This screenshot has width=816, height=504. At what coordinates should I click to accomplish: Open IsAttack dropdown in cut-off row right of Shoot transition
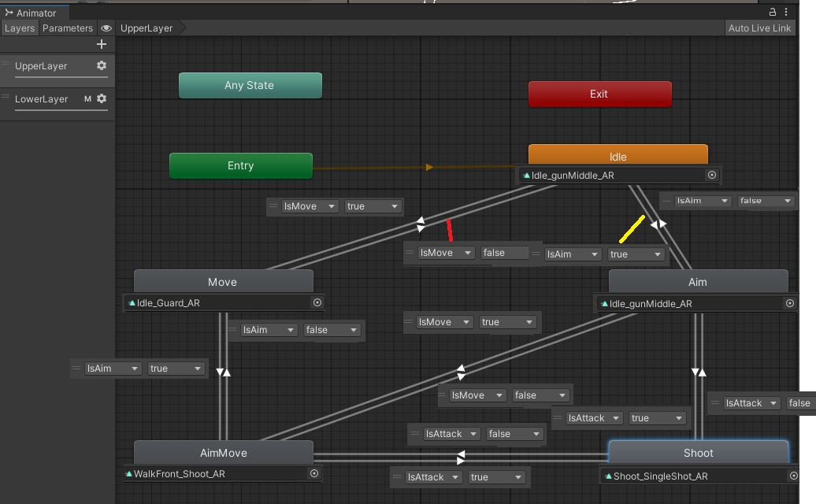752,403
